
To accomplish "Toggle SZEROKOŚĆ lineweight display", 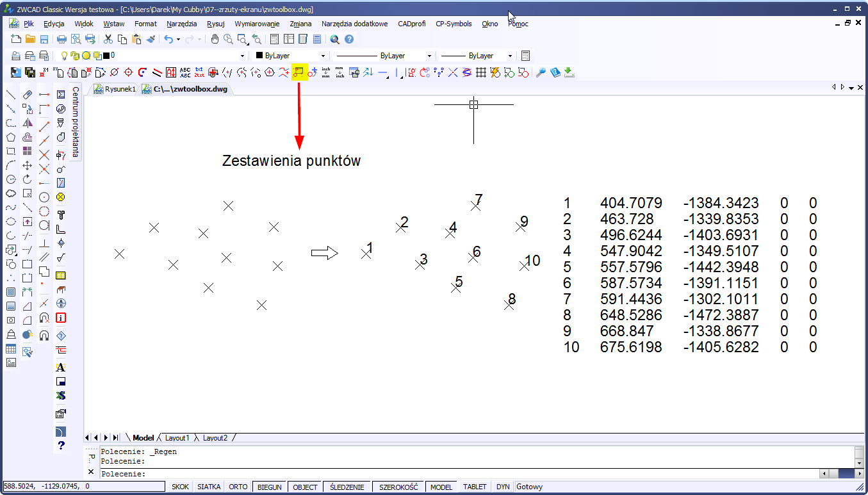I will tap(398, 487).
